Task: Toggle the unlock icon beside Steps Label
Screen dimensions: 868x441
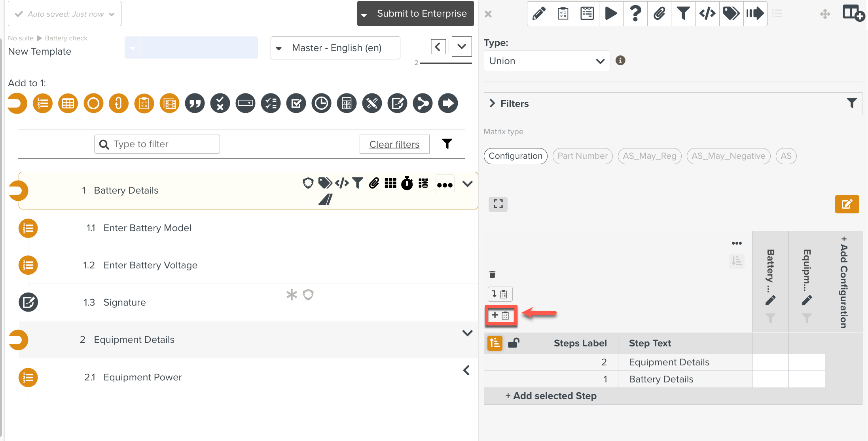Action: [514, 343]
